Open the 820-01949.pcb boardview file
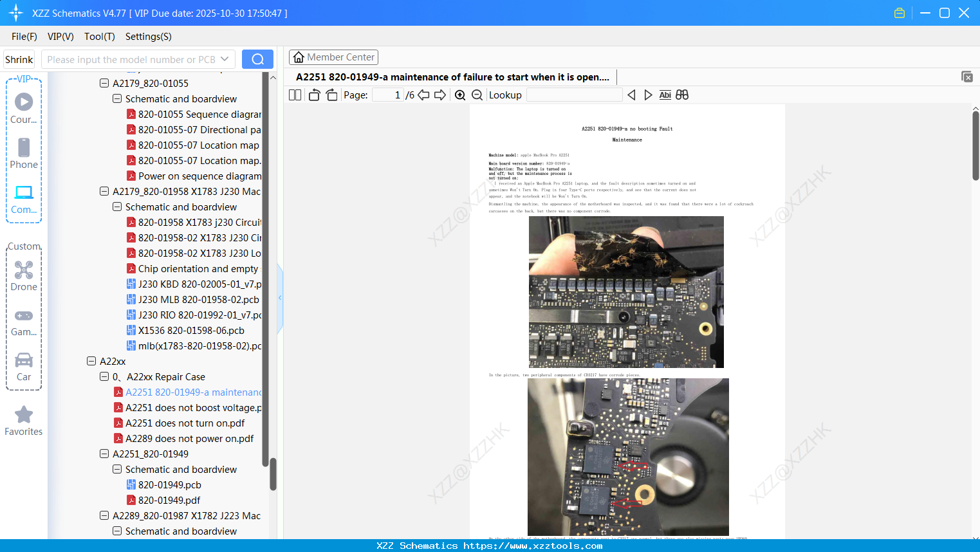Screen dimensions: 980x552 164,484
